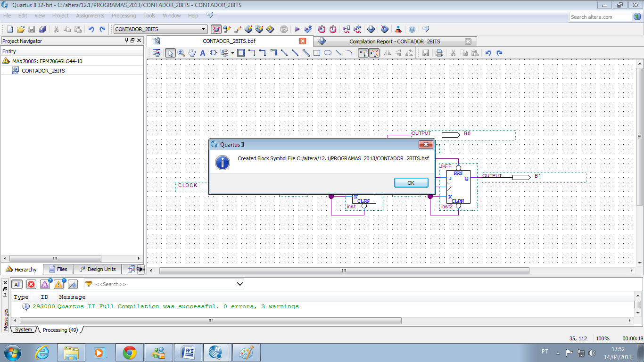Click the schematic horizontal scrollbar
Screen dimensions: 644x362
click(345, 271)
